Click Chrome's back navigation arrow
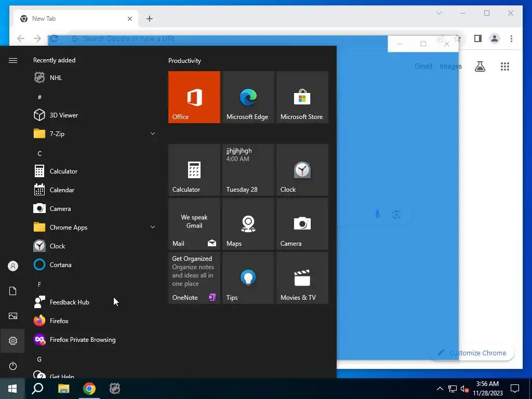Viewport: 532px width, 399px height. [21, 38]
